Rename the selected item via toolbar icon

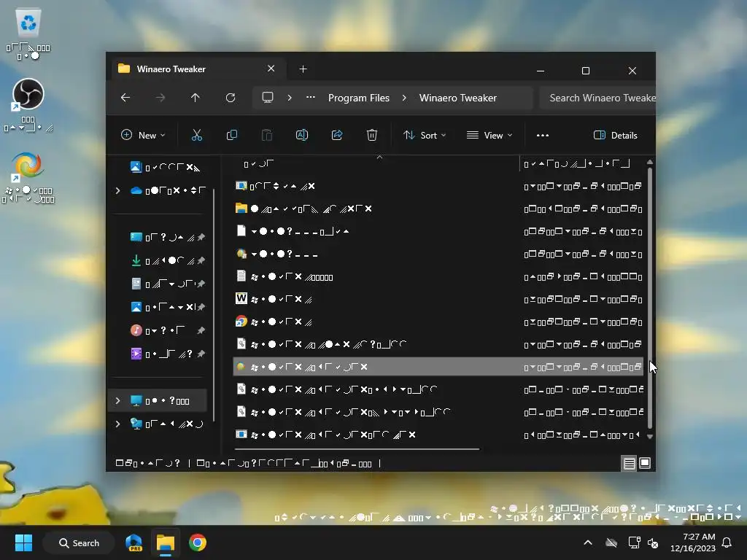302,135
